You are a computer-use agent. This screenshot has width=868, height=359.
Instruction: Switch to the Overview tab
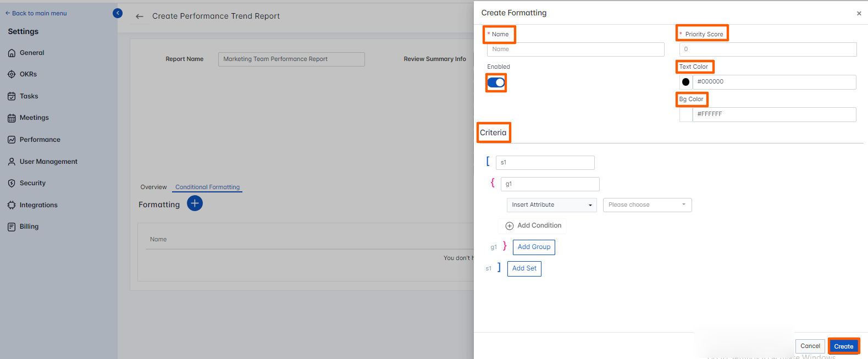click(153, 187)
